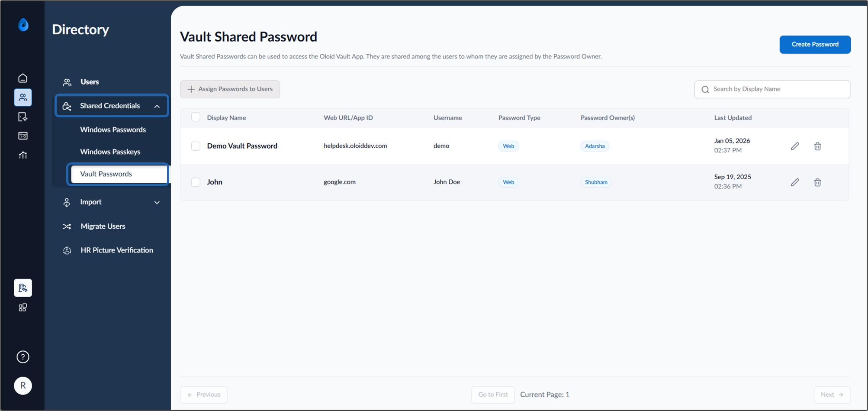Focus the Search by Display Name field
Viewport: 868px width, 411px height.
pyautogui.click(x=772, y=89)
